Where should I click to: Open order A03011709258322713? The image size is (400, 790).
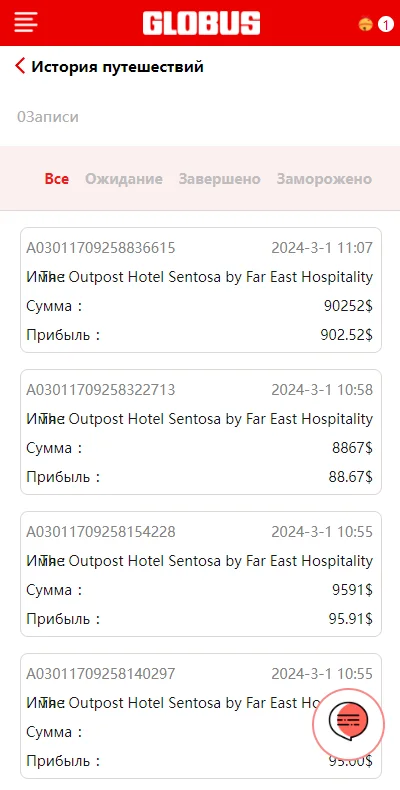pyautogui.click(x=201, y=432)
